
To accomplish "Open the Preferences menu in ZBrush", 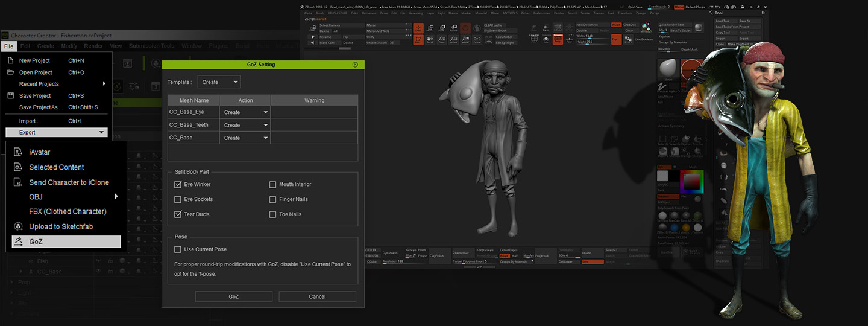I will 541,13.
